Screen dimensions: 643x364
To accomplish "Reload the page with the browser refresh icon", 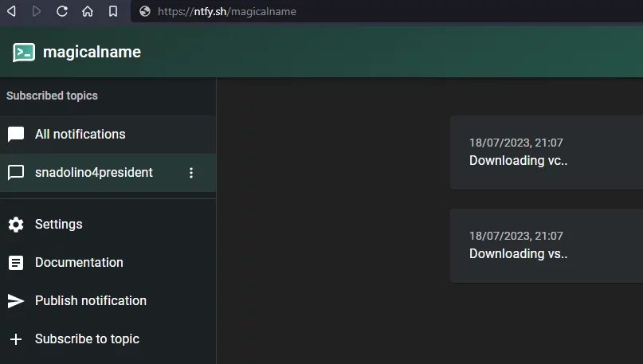I will tap(62, 11).
